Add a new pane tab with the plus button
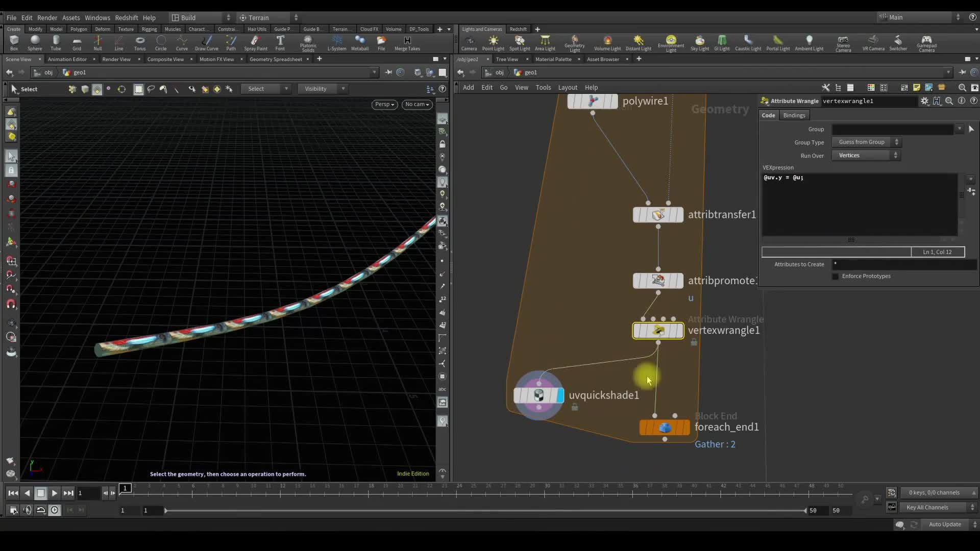The height and width of the screenshot is (551, 980). point(320,59)
